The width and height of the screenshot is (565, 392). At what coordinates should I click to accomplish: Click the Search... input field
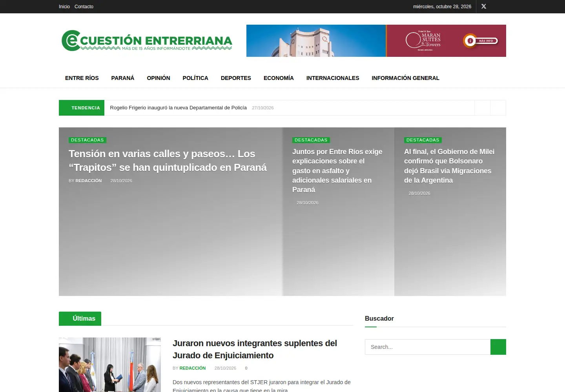428,347
